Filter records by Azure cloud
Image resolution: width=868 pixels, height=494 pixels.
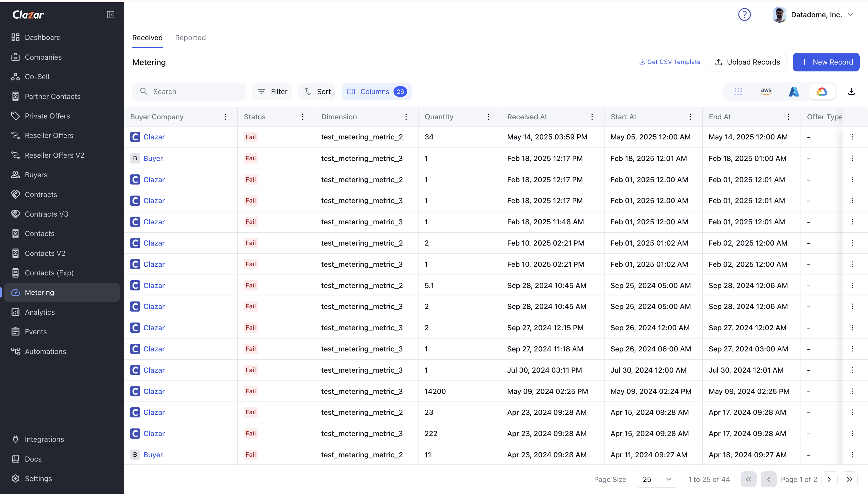tap(794, 92)
